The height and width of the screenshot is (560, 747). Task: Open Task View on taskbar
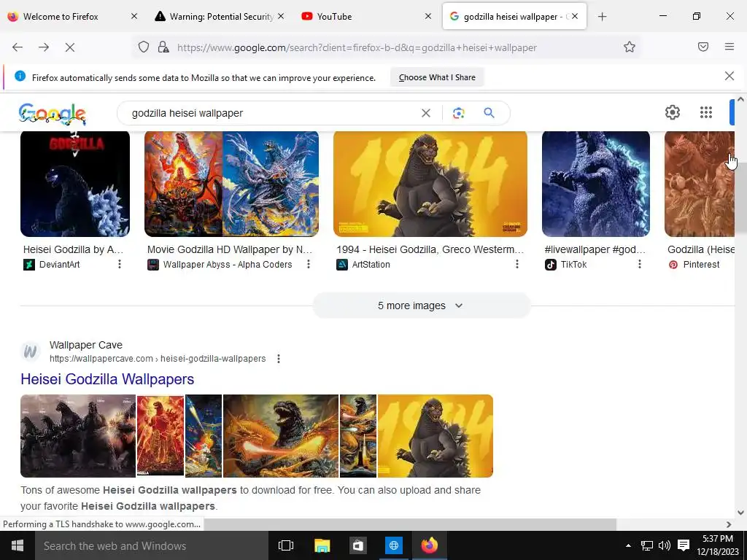click(x=286, y=545)
